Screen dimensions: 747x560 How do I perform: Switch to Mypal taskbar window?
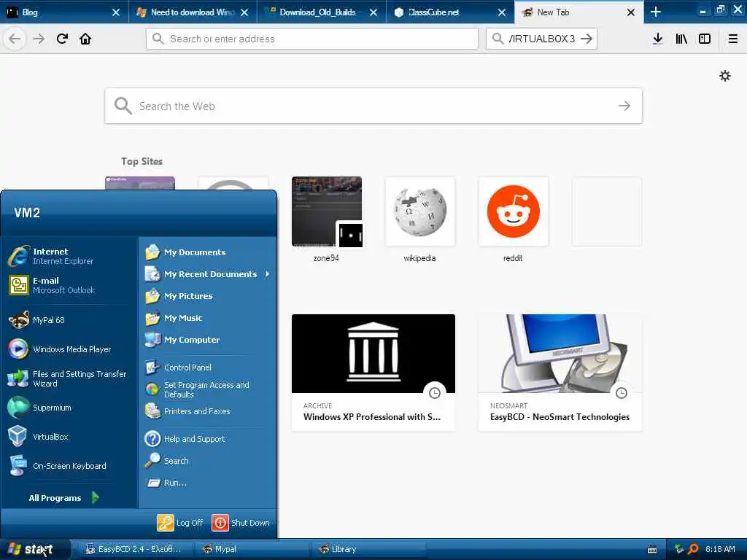(x=252, y=549)
